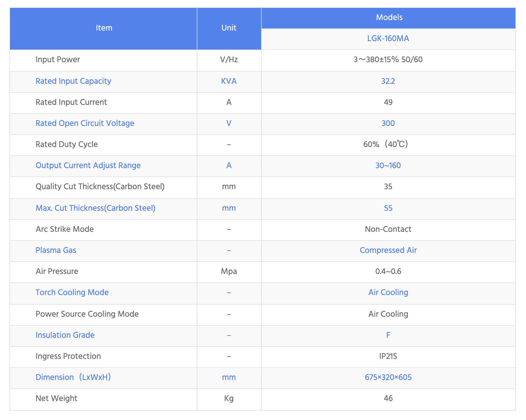
Task: Select the 'F' insulation grade value
Action: pyautogui.click(x=388, y=335)
